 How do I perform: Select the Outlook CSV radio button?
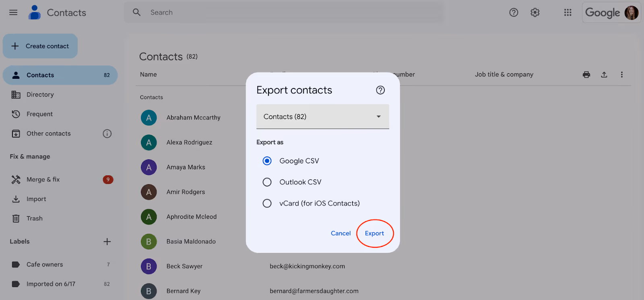(x=267, y=182)
